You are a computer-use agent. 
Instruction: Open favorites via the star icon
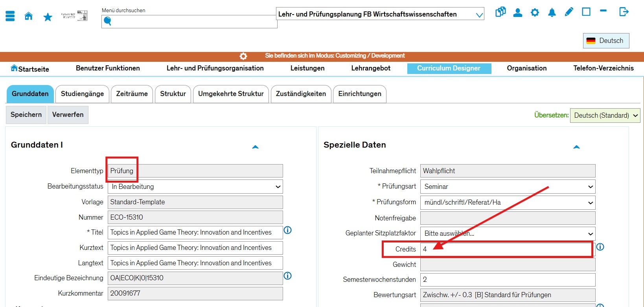point(48,17)
